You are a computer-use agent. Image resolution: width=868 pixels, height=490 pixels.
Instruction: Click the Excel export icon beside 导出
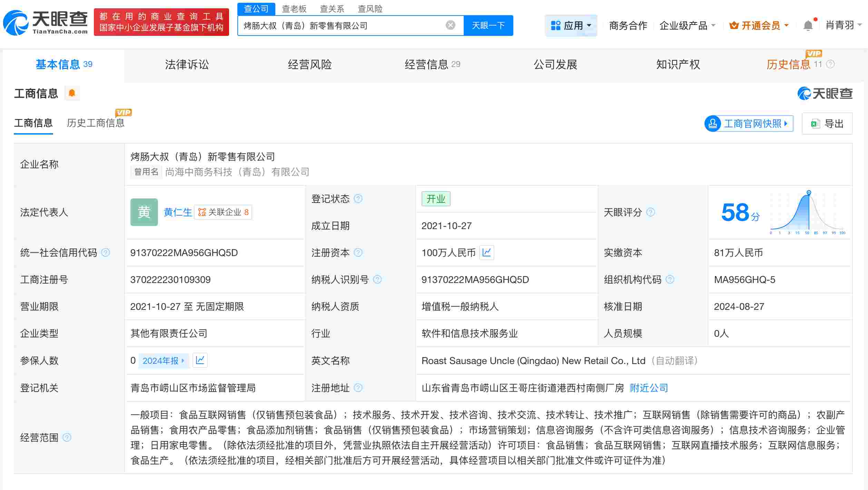(x=815, y=123)
